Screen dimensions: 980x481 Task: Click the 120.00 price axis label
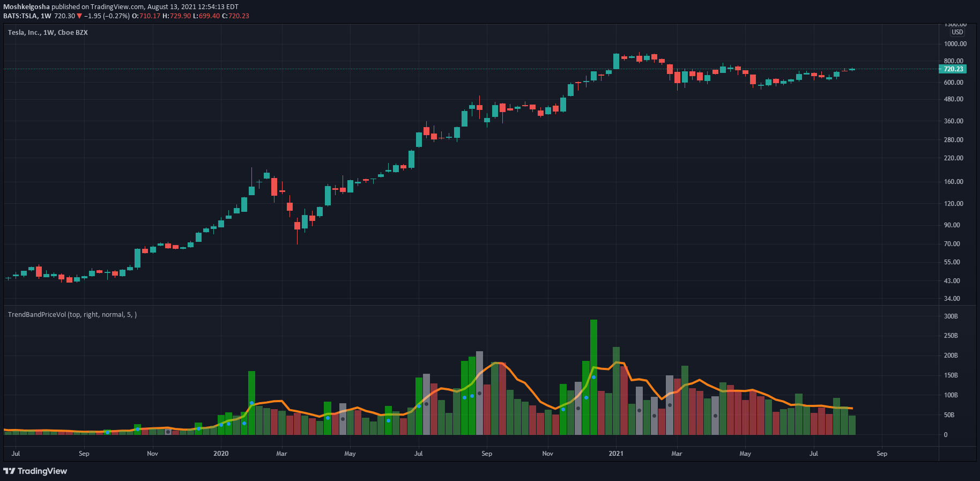pyautogui.click(x=954, y=204)
